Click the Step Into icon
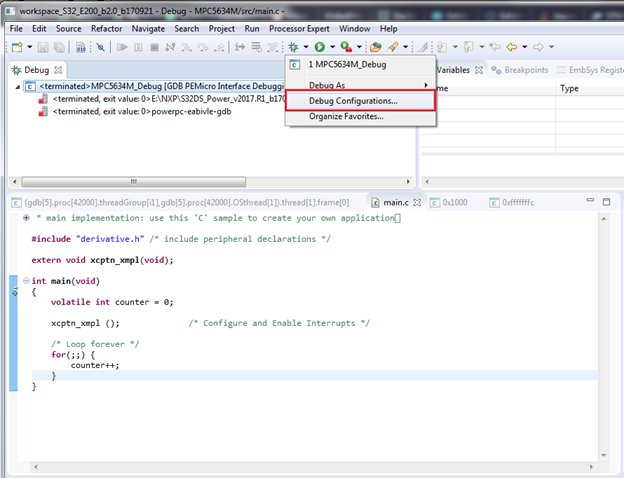The width and height of the screenshot is (624, 478). coord(186,47)
